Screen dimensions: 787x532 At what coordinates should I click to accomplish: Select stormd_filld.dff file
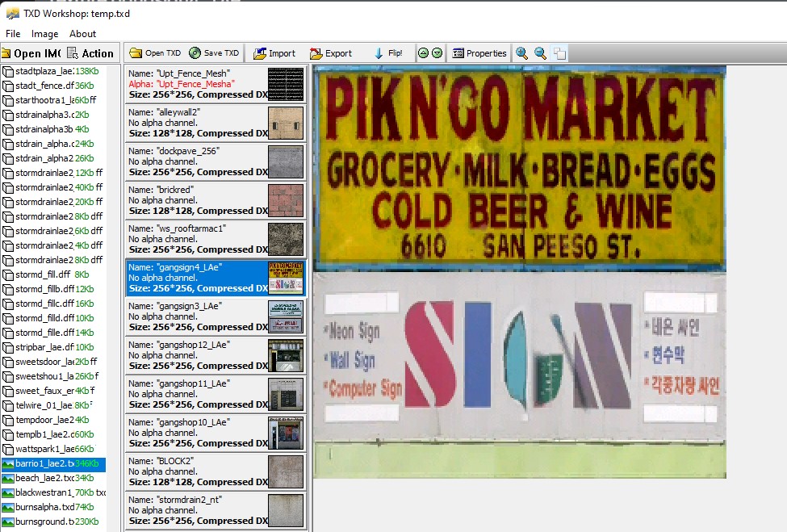point(53,319)
